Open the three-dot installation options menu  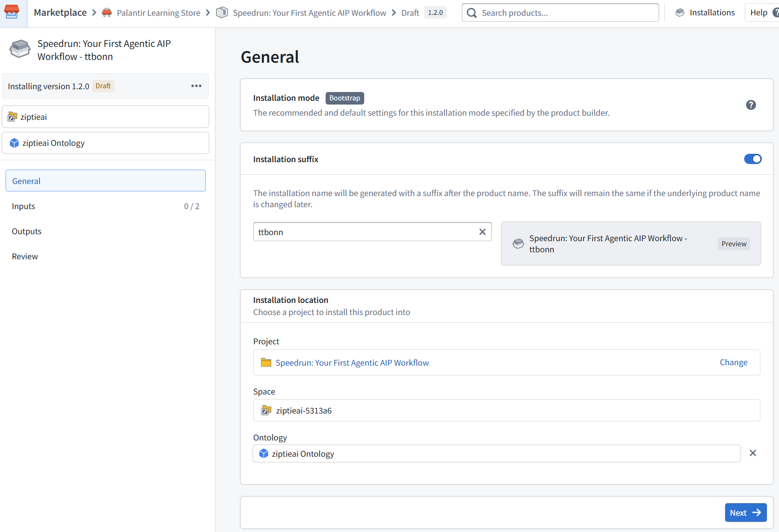tap(196, 86)
